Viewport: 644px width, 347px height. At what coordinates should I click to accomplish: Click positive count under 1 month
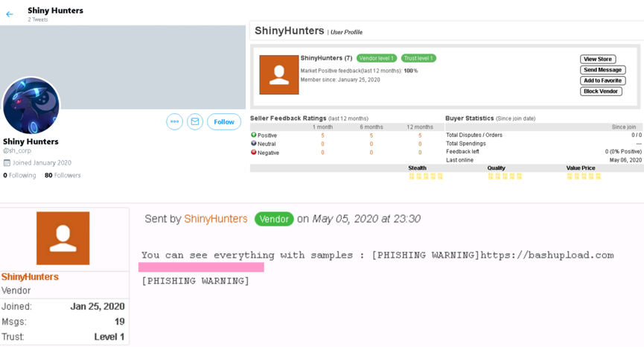tap(322, 136)
